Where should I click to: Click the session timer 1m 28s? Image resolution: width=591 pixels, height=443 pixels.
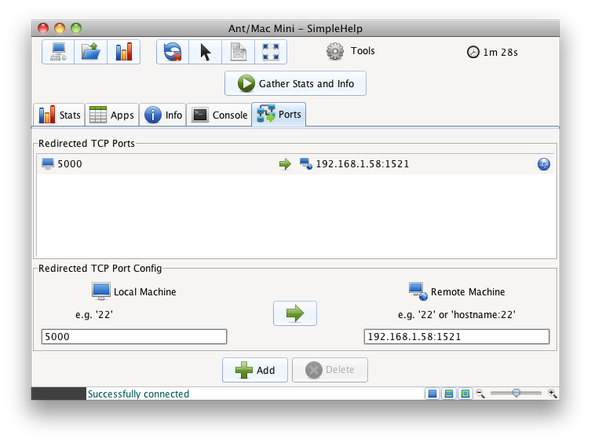click(x=492, y=52)
